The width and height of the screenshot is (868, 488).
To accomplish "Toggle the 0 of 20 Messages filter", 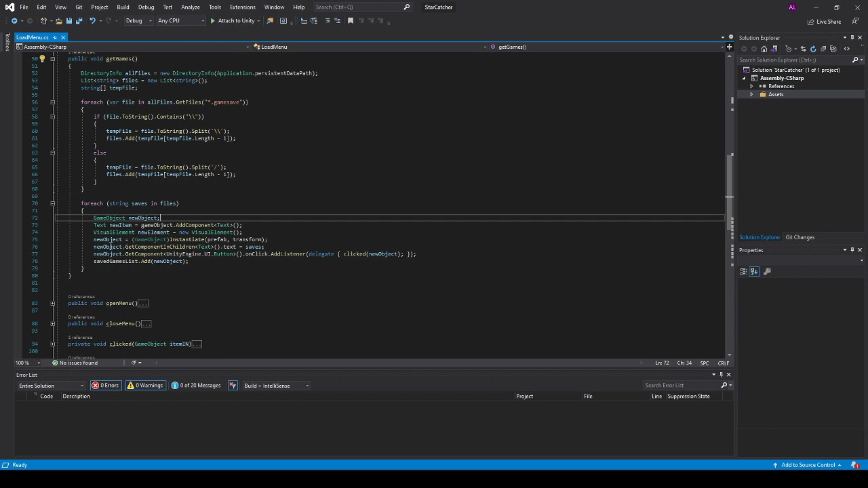I will pos(196,386).
